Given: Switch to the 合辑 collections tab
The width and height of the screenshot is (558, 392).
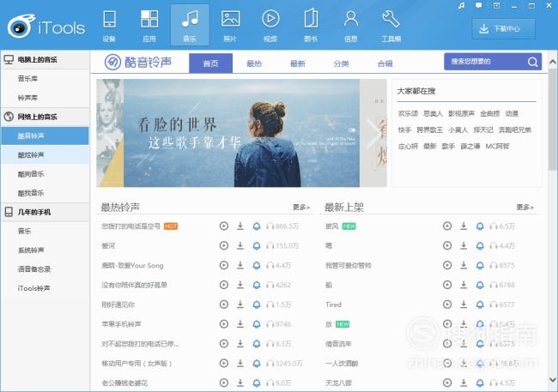Looking at the screenshot, I should [385, 63].
